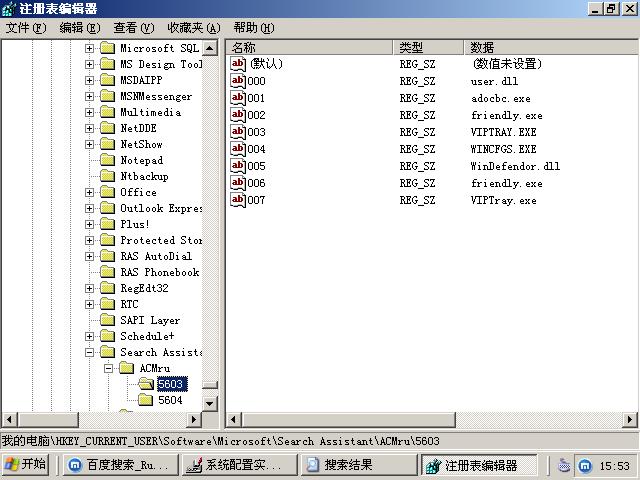This screenshot has width=640, height=480.
Task: Click the WinDefendor.dll data value
Action: point(515,166)
